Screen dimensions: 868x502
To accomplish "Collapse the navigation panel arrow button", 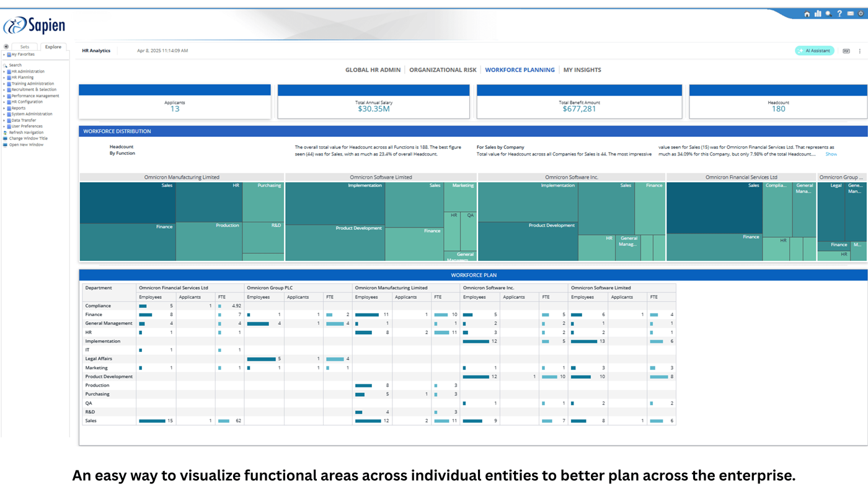I will pos(6,46).
